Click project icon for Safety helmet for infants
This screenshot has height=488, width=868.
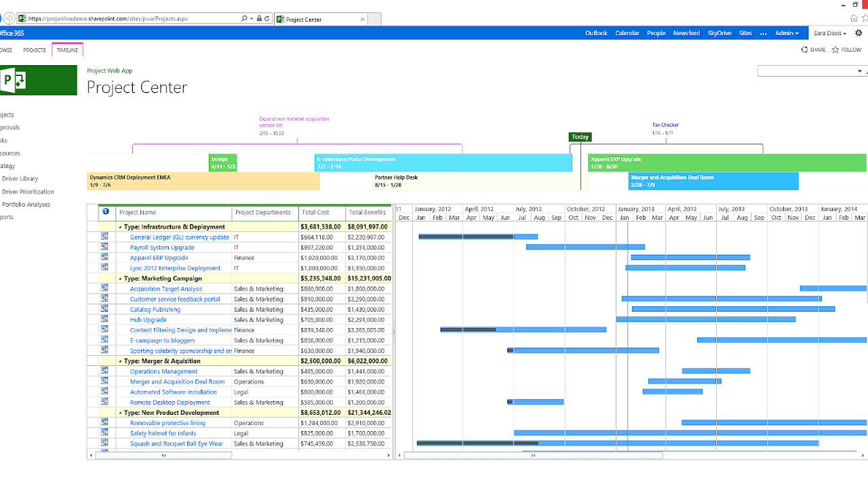(x=105, y=432)
